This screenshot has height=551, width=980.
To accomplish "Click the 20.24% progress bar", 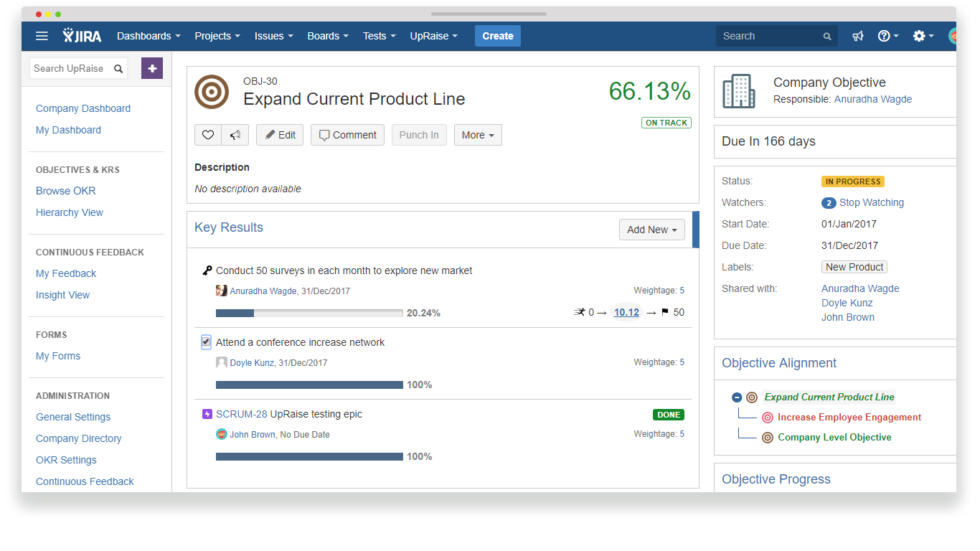I will 308,313.
